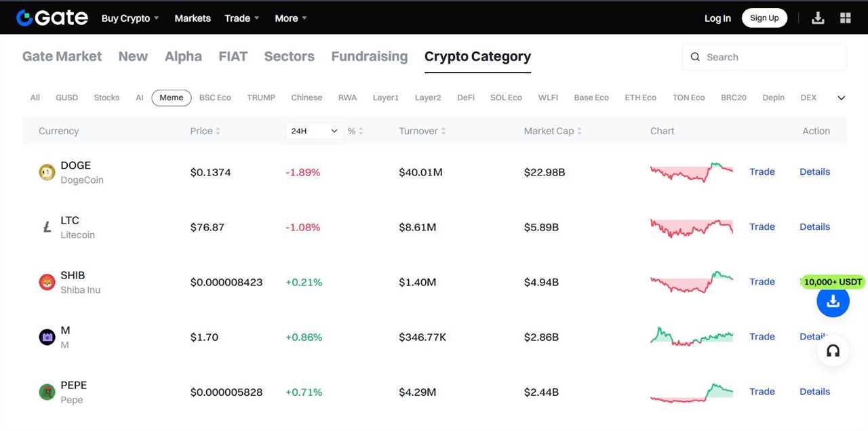Screen dimensions: 868x431
Task: Click the Shiba Inu coin icon
Action: [x=46, y=282]
